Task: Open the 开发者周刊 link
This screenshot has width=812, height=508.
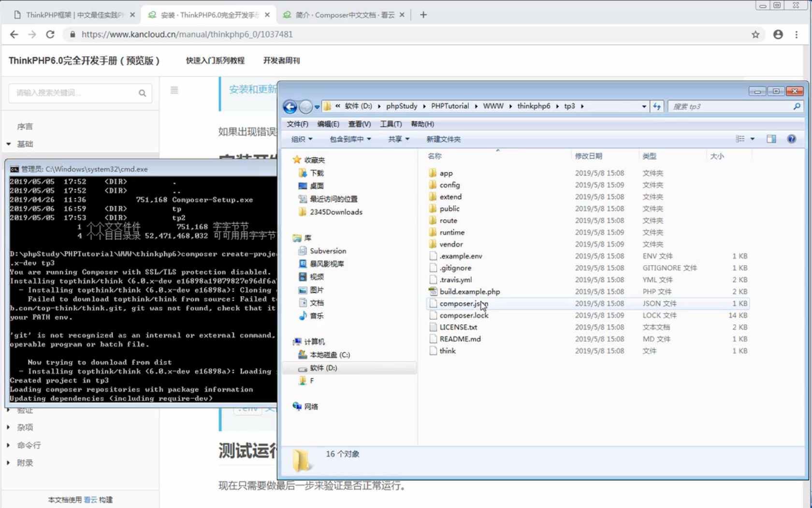Action: click(x=281, y=60)
